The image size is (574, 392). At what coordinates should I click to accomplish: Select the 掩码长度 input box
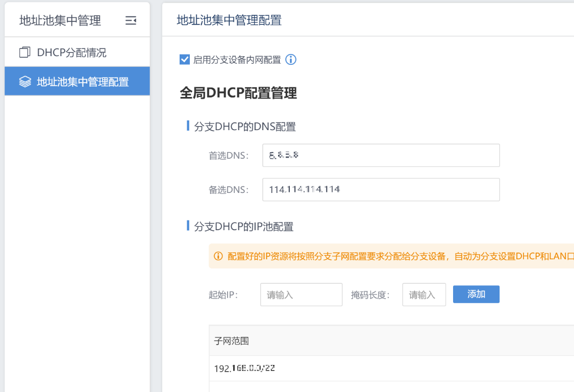pos(423,295)
